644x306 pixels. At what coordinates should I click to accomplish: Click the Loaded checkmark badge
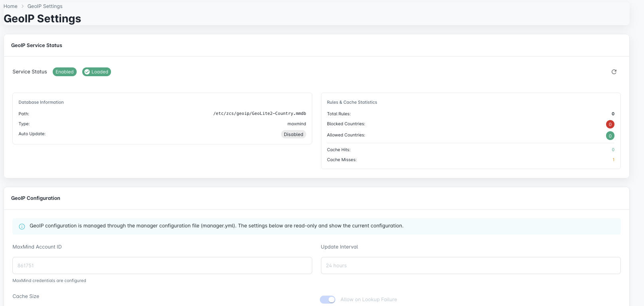coord(97,72)
